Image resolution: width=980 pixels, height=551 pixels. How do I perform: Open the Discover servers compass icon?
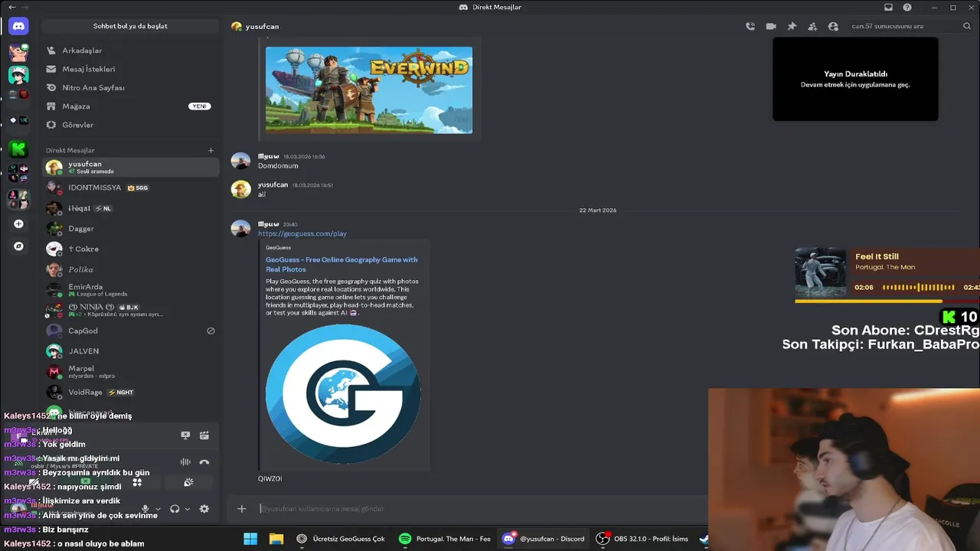pos(18,246)
